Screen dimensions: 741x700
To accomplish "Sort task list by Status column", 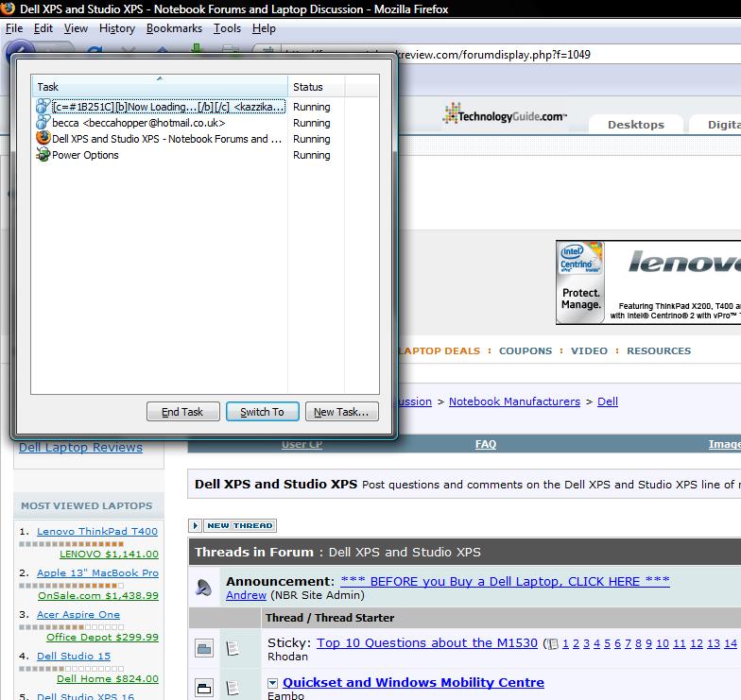I will coord(316,87).
